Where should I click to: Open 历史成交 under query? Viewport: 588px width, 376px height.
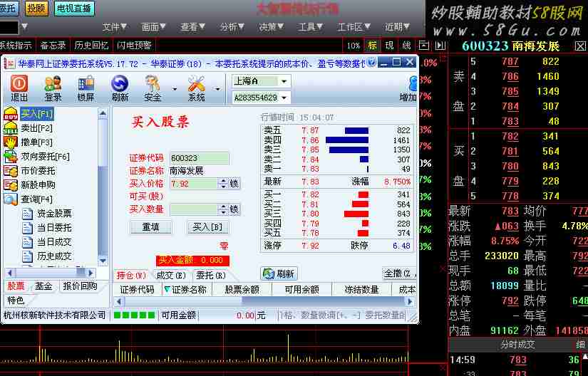pos(54,256)
